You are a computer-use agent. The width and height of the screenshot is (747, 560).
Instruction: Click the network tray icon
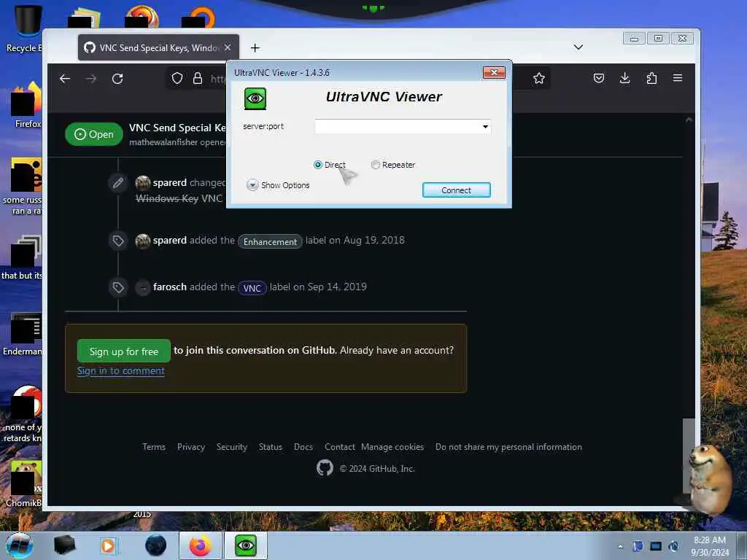pos(656,546)
